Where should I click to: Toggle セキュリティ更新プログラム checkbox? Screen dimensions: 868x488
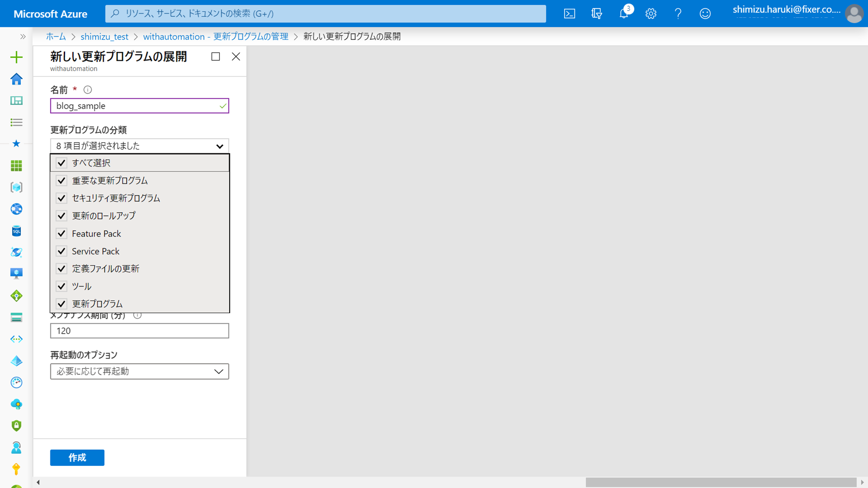click(62, 198)
